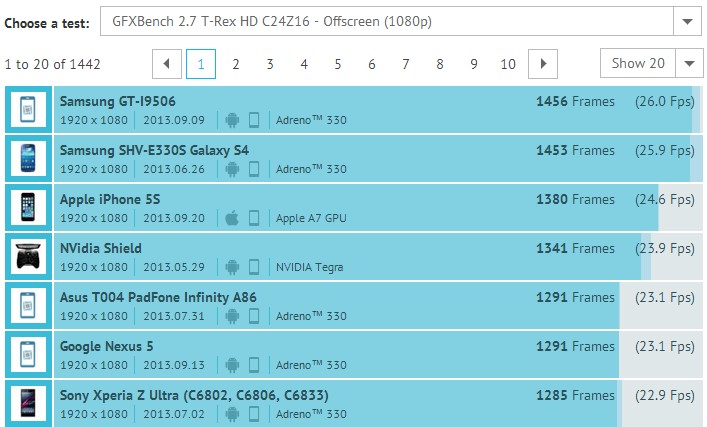Click the NVidia Shield controller thumbnail
This screenshot has height=427, width=707.
(28, 256)
